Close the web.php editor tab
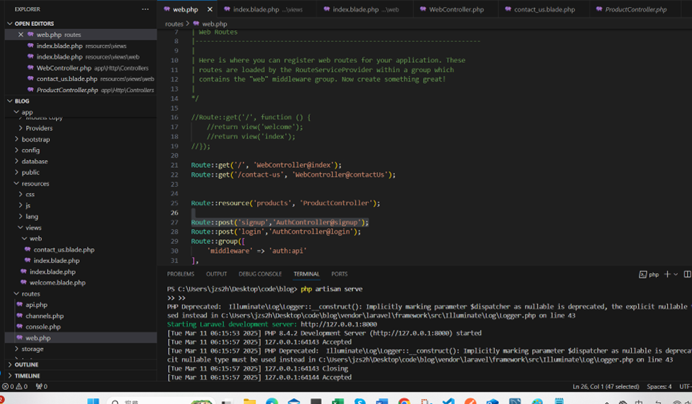The height and width of the screenshot is (404, 692). pyautogui.click(x=210, y=9)
